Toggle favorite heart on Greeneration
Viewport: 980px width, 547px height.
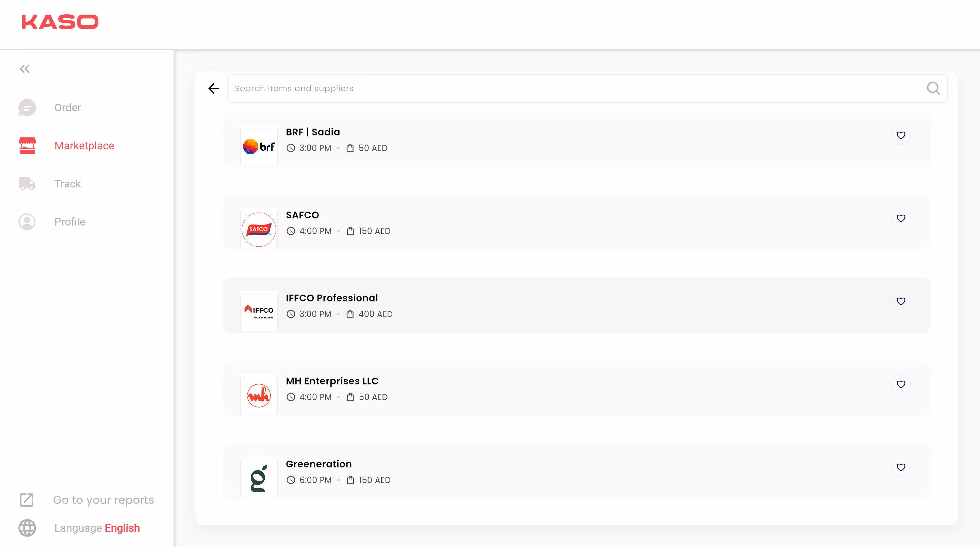[x=900, y=467]
